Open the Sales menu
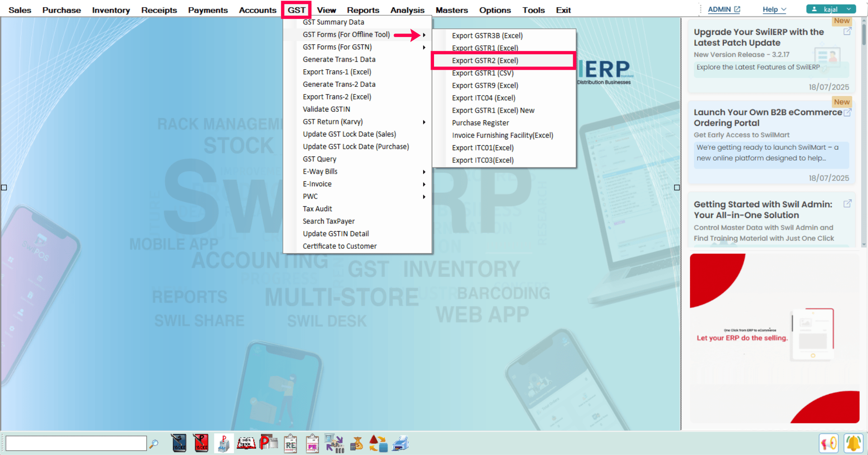 [20, 10]
